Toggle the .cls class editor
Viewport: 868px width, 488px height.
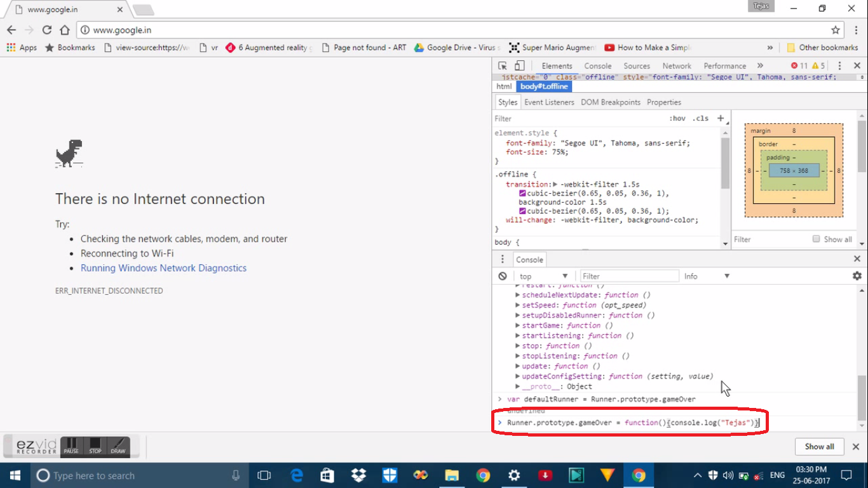[700, 118]
